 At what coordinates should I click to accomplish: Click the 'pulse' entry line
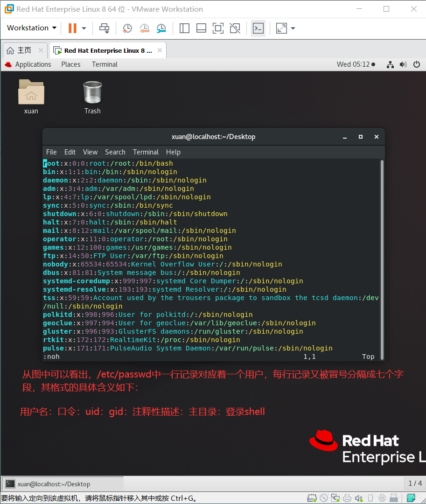pos(188,348)
